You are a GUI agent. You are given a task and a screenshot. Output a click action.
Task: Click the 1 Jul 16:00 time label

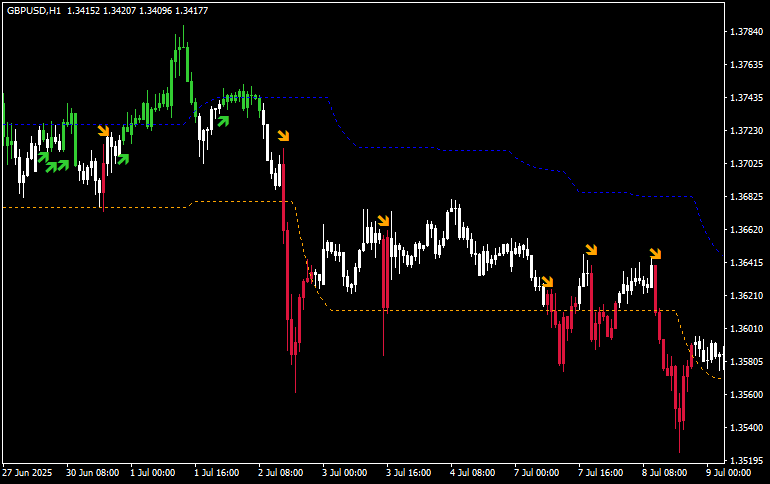coord(217,473)
